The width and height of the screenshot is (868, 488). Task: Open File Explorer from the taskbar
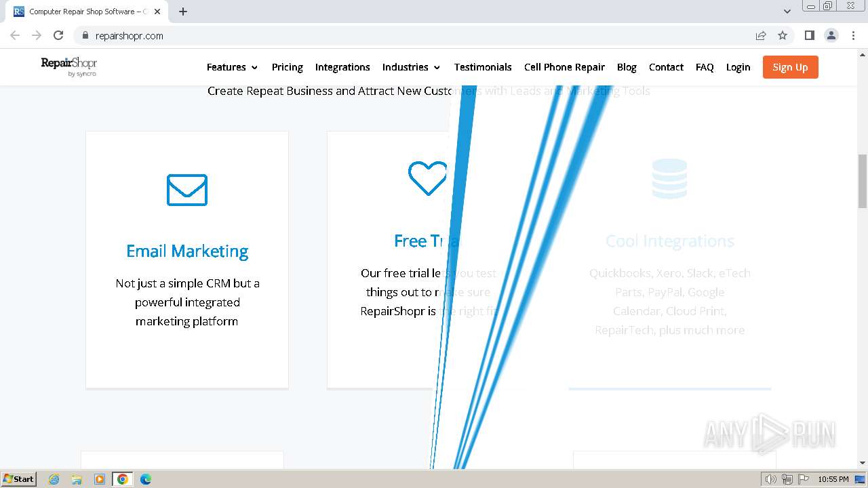tap(77, 479)
